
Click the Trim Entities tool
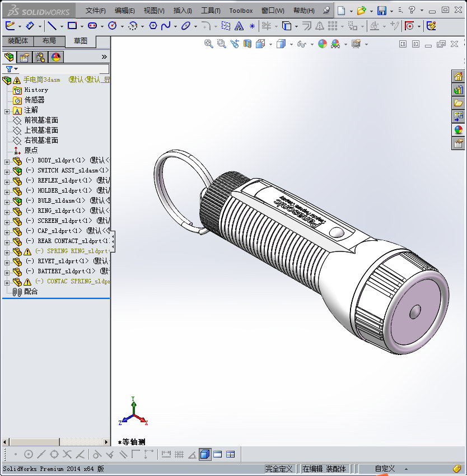click(x=267, y=26)
